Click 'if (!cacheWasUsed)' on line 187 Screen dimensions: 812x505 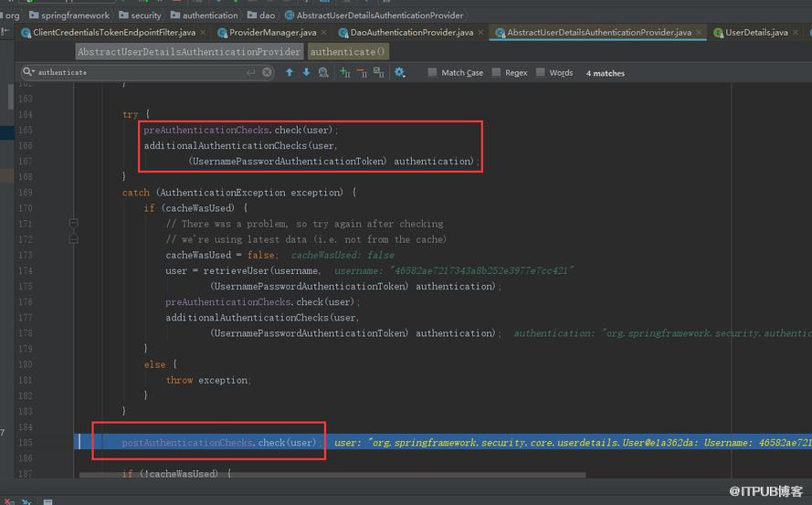coord(176,473)
